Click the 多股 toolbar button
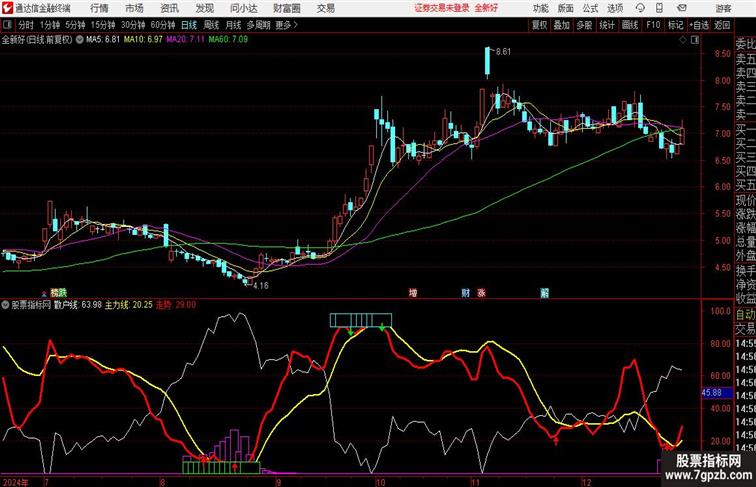This screenshot has height=487, width=756. pos(584,25)
